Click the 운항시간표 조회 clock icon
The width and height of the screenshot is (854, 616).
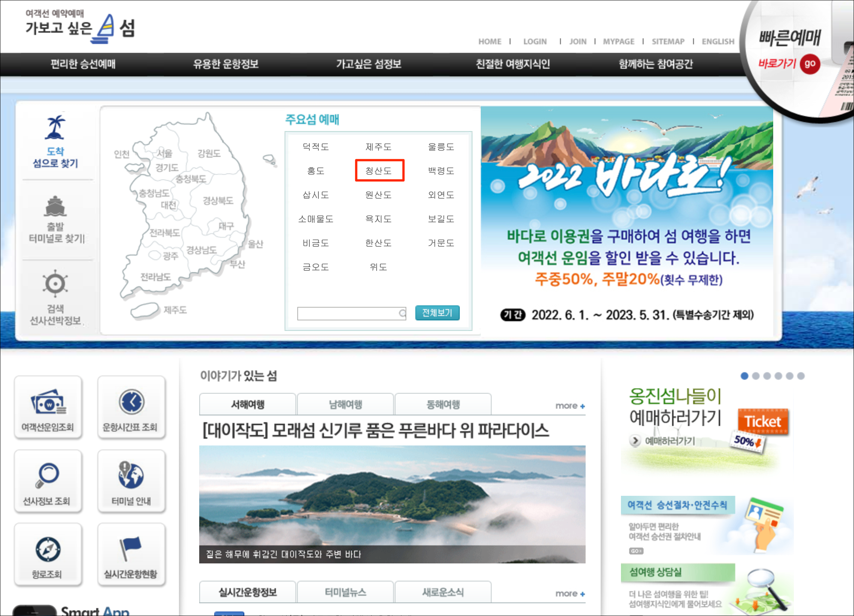click(x=131, y=402)
